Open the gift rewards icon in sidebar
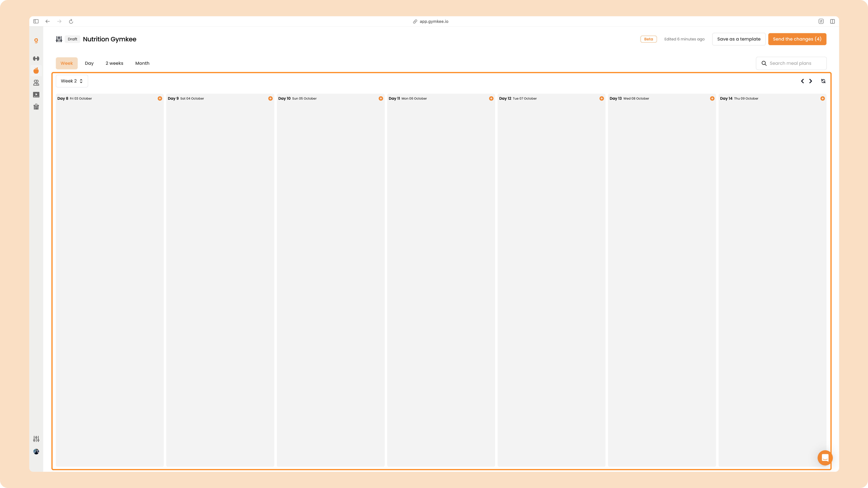The image size is (868, 488). 36,107
